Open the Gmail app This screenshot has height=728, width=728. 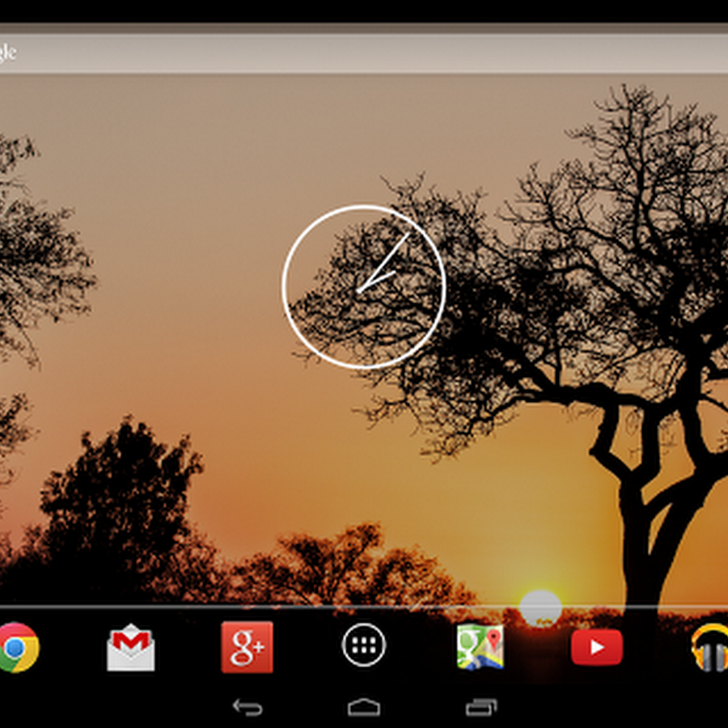(x=130, y=647)
